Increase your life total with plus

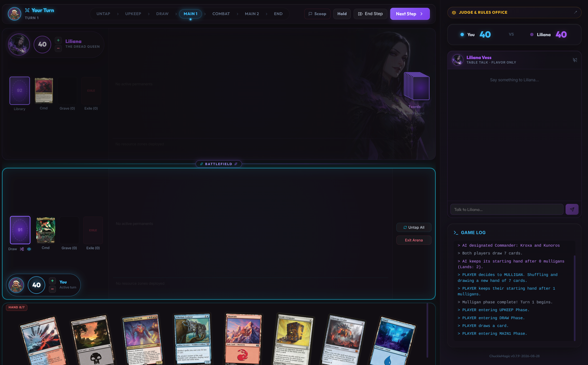(52, 281)
